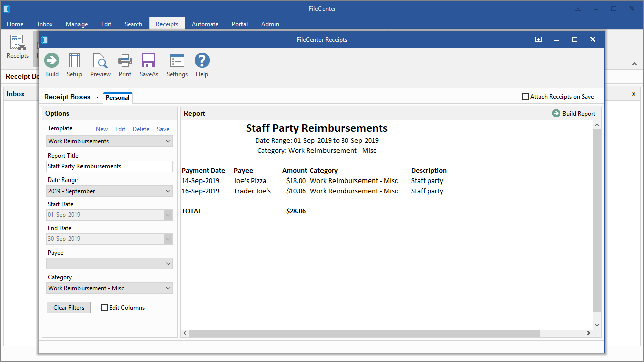This screenshot has height=362, width=644.
Task: Switch to the Automate ribbon tab
Action: (x=205, y=24)
